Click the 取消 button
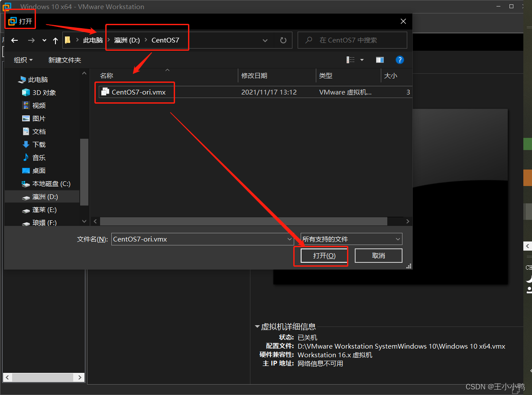The height and width of the screenshot is (395, 532). [379, 256]
